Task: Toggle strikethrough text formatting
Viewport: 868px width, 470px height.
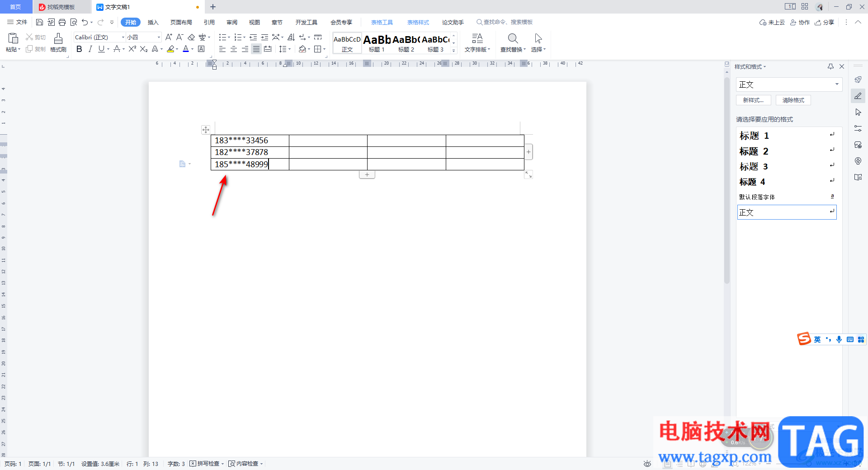Action: (x=117, y=49)
